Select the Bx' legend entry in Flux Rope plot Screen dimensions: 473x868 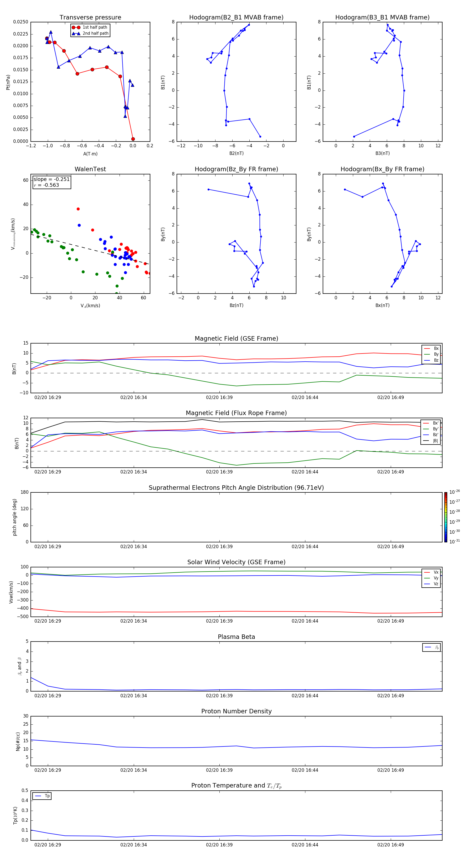coord(431,423)
